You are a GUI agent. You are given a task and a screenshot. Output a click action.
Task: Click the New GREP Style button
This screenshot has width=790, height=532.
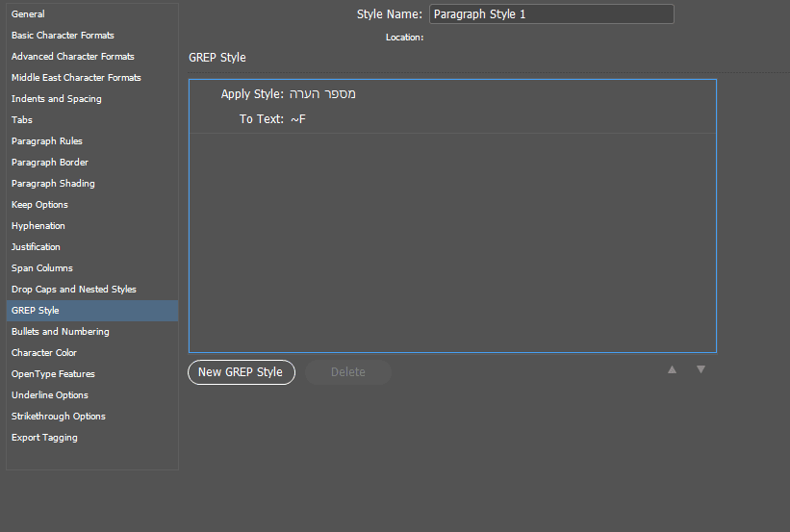[241, 372]
